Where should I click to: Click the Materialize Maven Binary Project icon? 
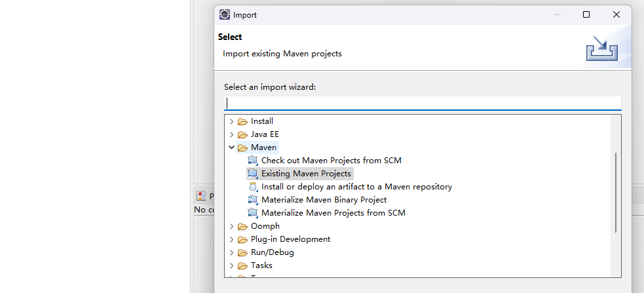click(x=253, y=200)
